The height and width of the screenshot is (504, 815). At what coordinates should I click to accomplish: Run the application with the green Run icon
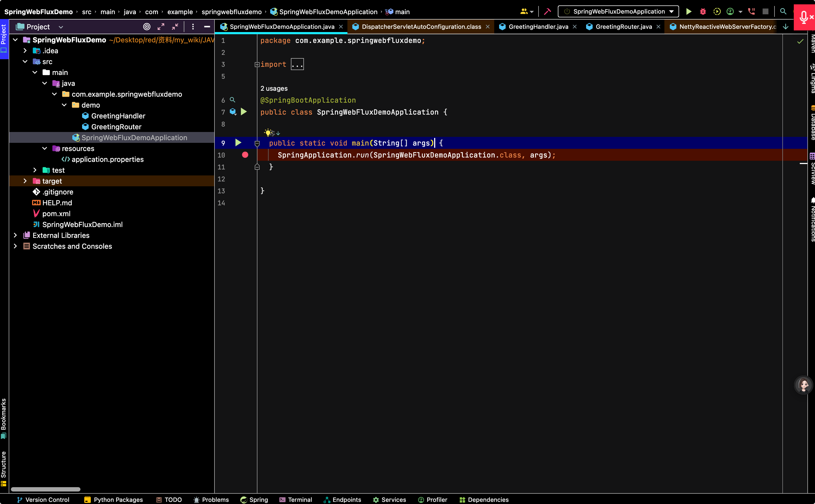pos(689,12)
